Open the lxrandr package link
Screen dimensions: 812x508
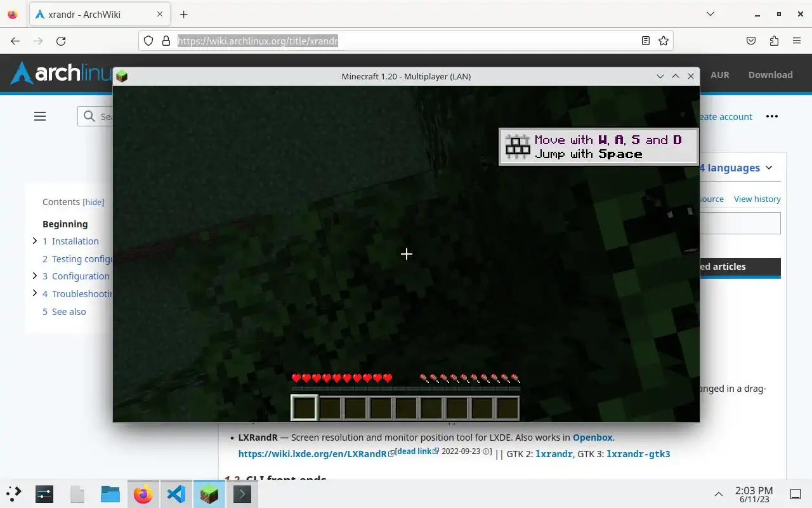pos(554,454)
